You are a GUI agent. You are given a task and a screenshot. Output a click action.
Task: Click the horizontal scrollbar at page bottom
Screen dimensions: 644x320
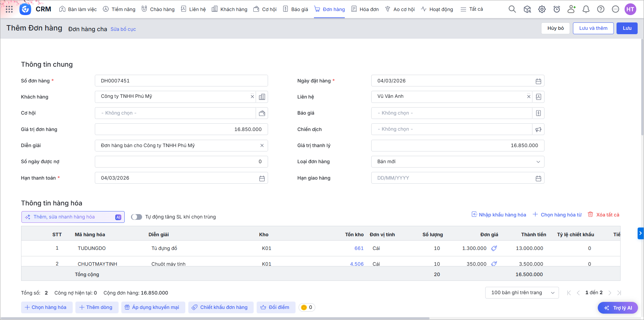pyautogui.click(x=214, y=318)
